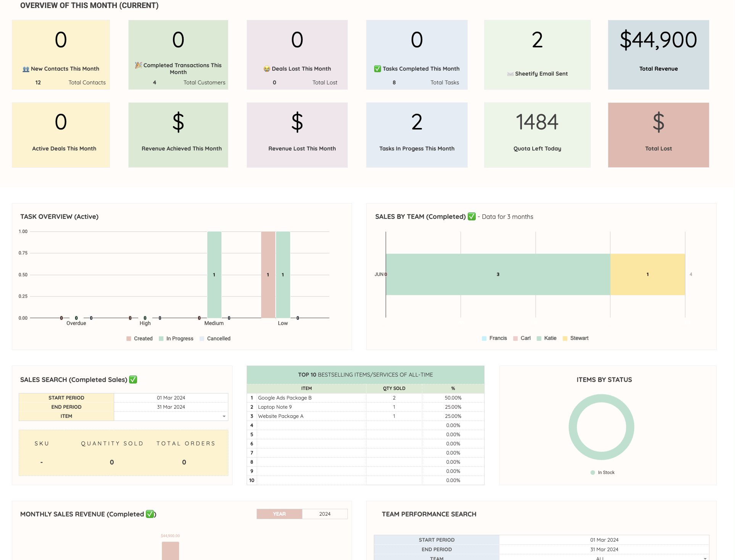Screen dimensions: 735x560
Task: Click green checkmark beside Sales Search heading
Action: 133,380
